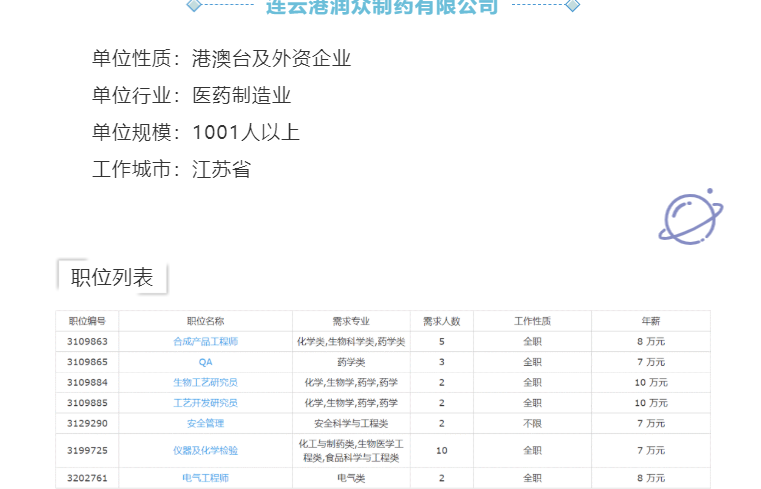This screenshot has width=761, height=489.
Task: Click the 药学类 major cell for QA
Action: pos(351,362)
